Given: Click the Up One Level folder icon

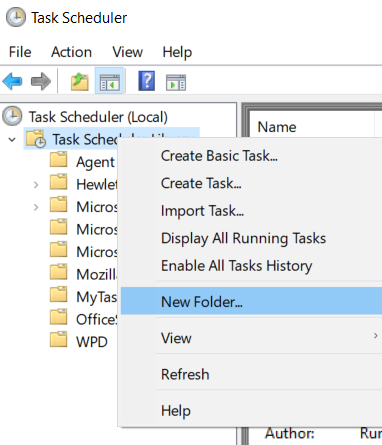Looking at the screenshot, I should (x=80, y=82).
